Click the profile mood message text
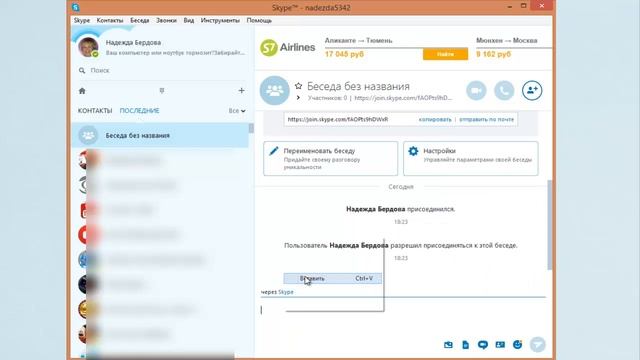Viewport: 640px width, 360px height. (176, 53)
